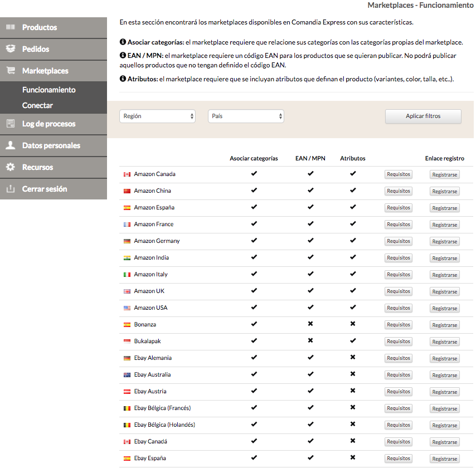This screenshot has width=476, height=468.
Task: Click Registrarse for Amazon France
Action: pos(444,225)
